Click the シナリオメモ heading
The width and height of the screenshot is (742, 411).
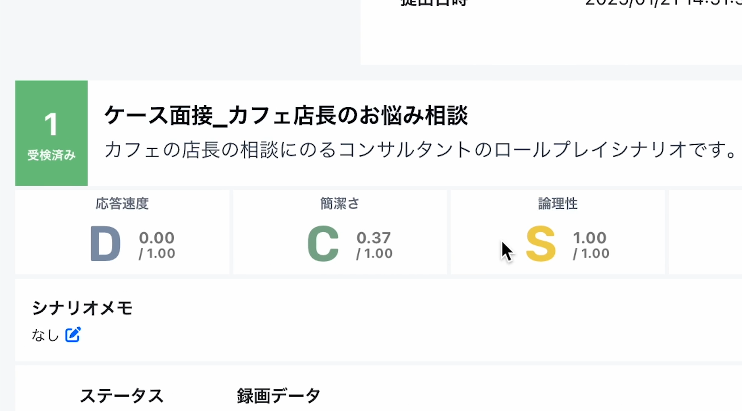coord(82,308)
